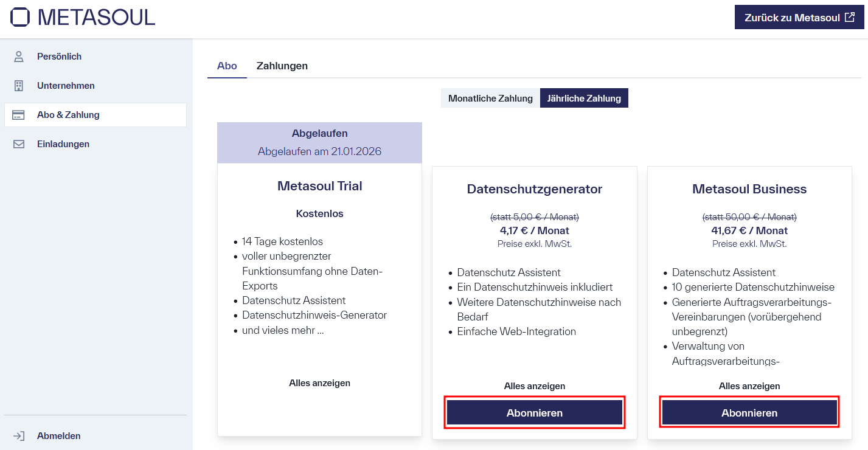Go back via Zurück zu Metasoul button
Screen dimensions: 868x450
[799, 17]
